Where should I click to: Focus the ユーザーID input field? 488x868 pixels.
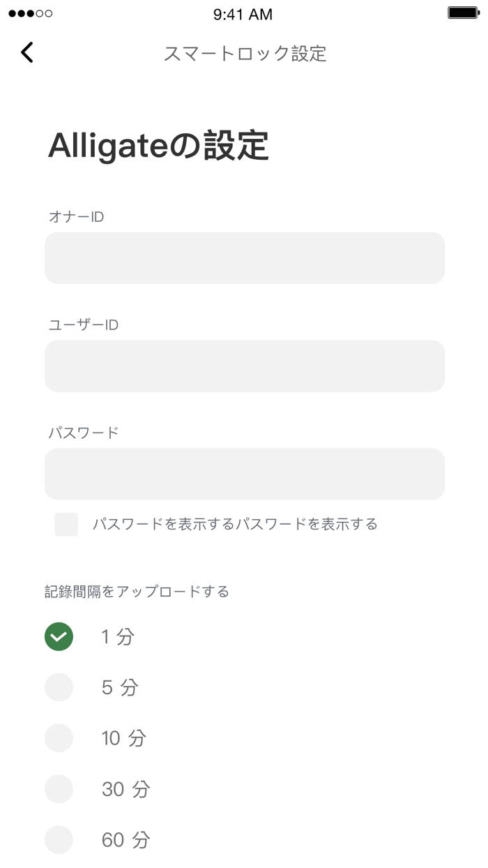coord(245,366)
